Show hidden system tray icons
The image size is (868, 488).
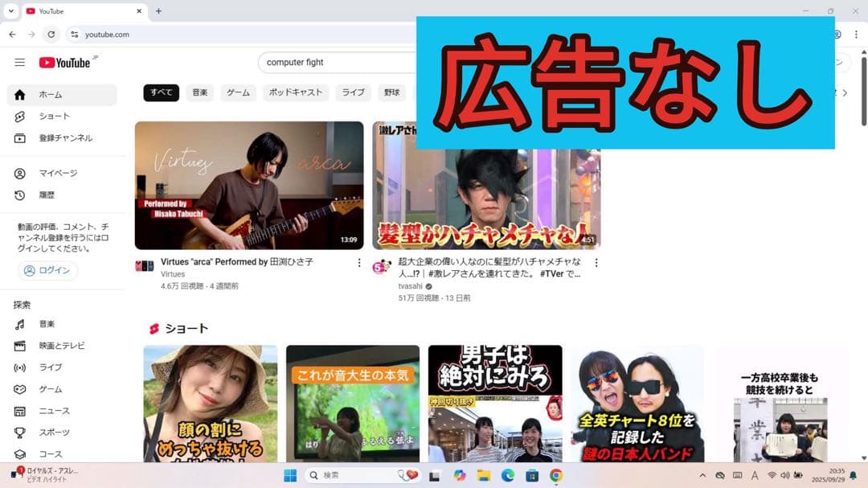click(x=702, y=475)
